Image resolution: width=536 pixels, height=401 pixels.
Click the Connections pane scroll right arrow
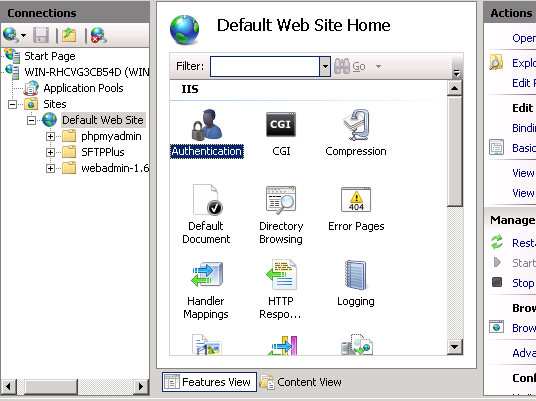140,387
